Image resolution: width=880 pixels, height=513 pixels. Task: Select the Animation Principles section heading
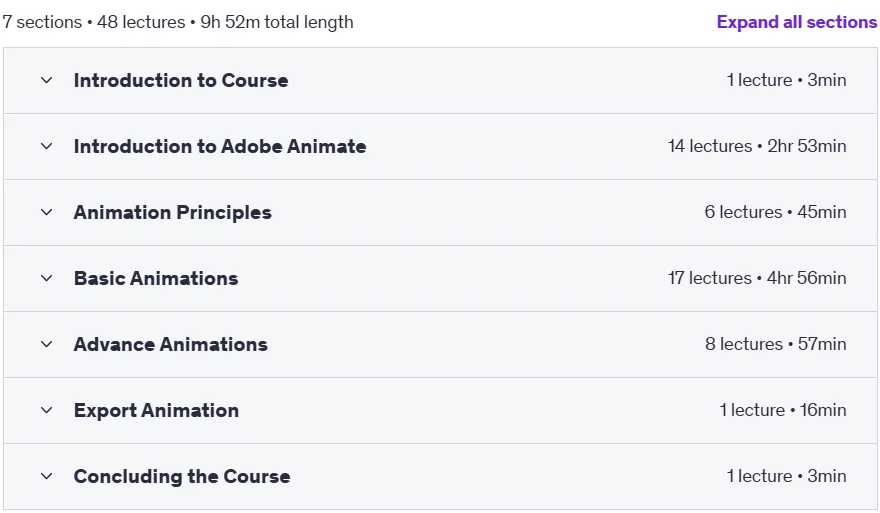pyautogui.click(x=172, y=212)
